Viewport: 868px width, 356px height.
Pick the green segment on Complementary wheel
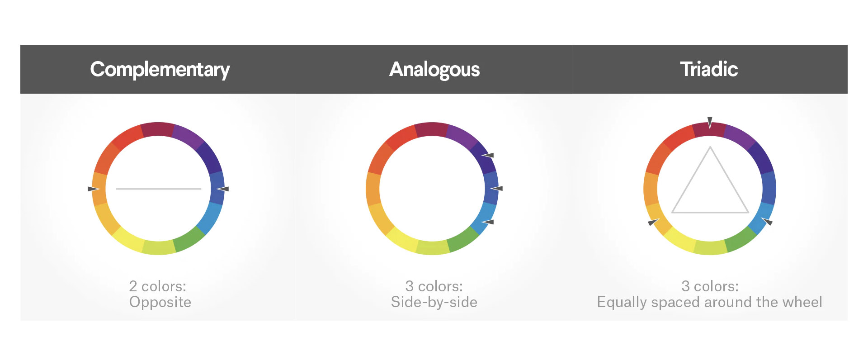[x=190, y=239]
